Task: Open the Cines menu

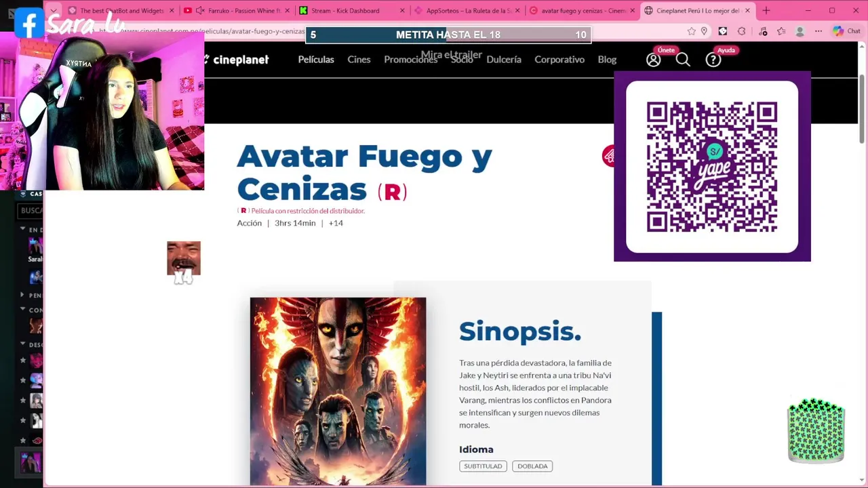Action: (359, 60)
